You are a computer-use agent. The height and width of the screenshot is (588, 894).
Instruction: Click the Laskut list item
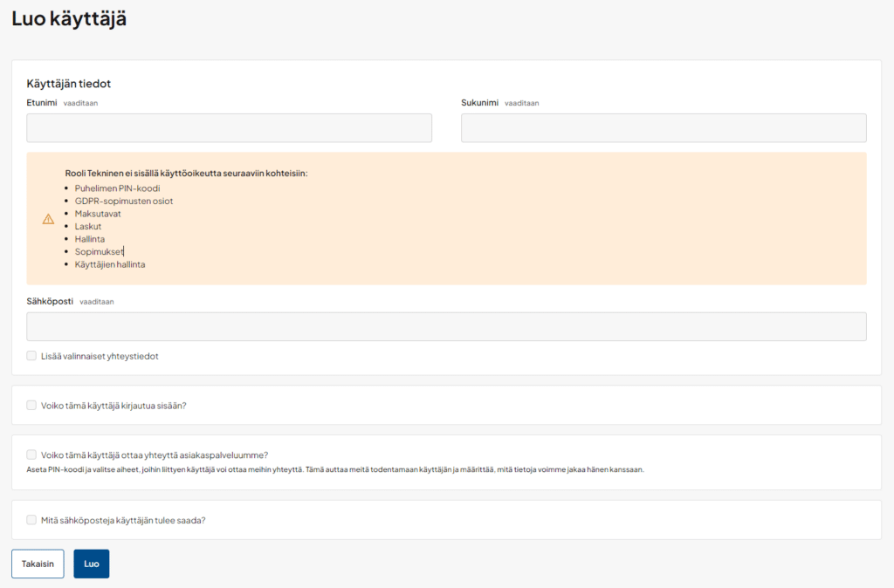88,226
